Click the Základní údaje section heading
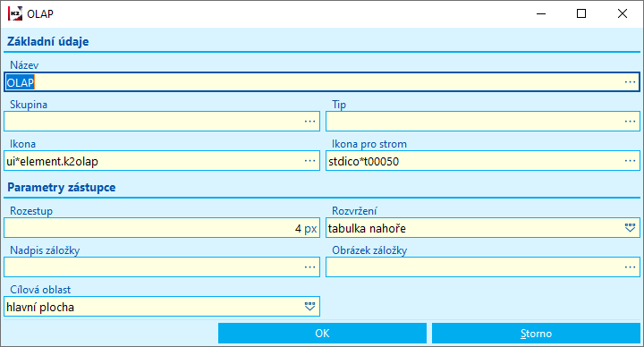The height and width of the screenshot is (347, 644). pyautogui.click(x=48, y=41)
